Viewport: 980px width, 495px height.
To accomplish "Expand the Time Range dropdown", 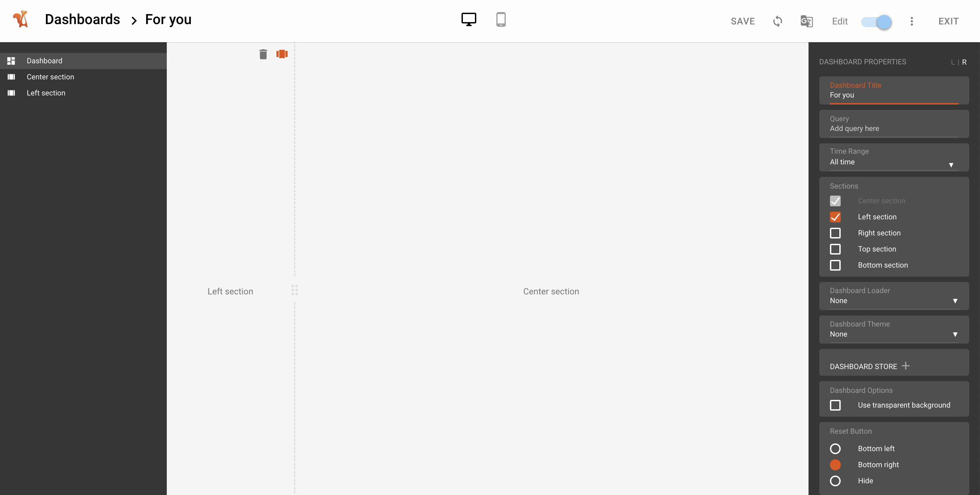I will click(893, 162).
